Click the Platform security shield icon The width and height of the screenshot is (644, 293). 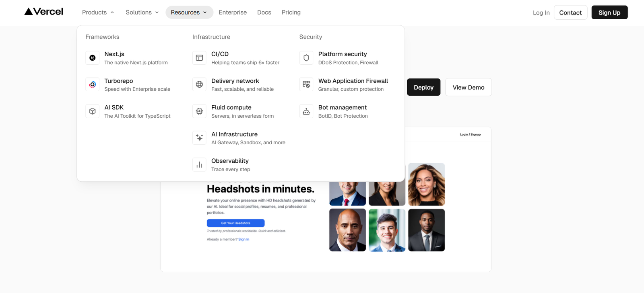point(306,58)
